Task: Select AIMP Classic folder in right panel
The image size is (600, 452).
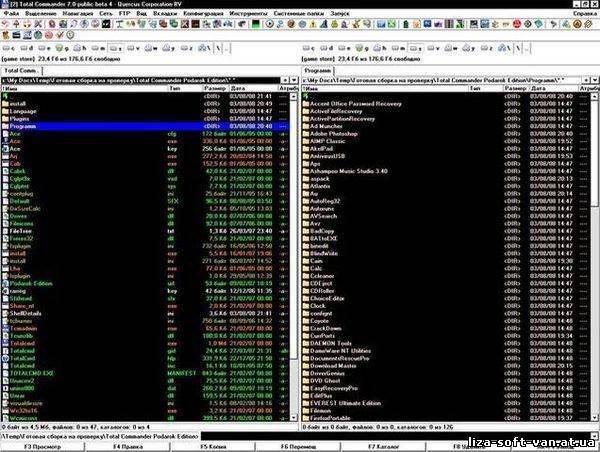Action: tap(446, 141)
